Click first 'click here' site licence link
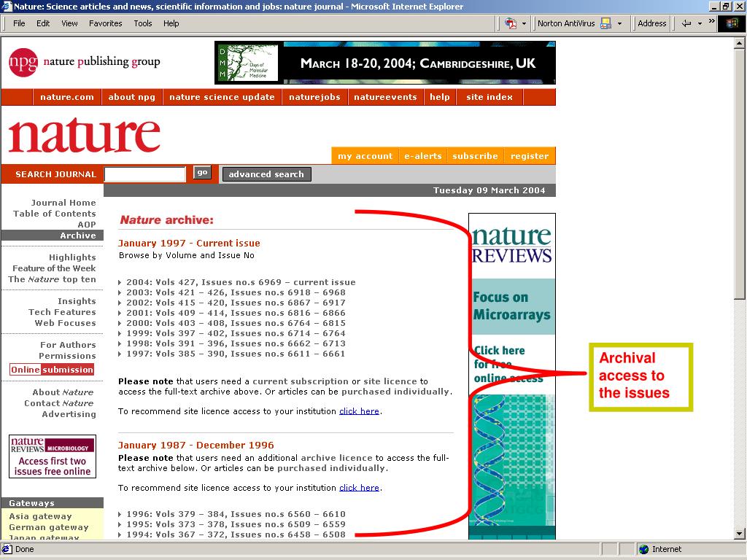The width and height of the screenshot is (747, 560). pyautogui.click(x=359, y=411)
